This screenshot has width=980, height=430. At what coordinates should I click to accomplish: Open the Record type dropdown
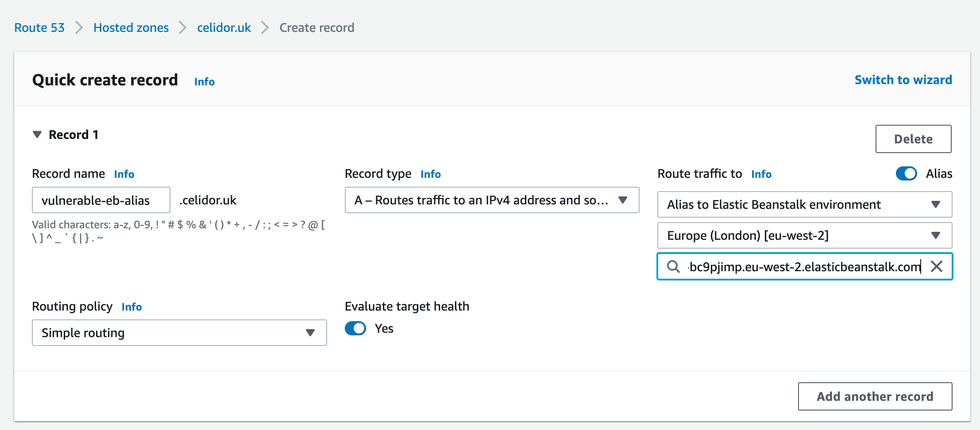click(492, 200)
